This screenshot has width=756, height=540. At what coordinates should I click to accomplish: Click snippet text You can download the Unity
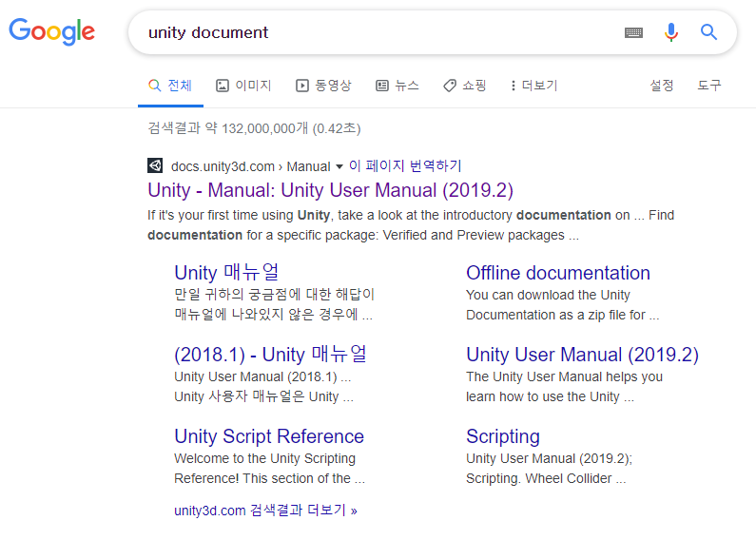548,295
